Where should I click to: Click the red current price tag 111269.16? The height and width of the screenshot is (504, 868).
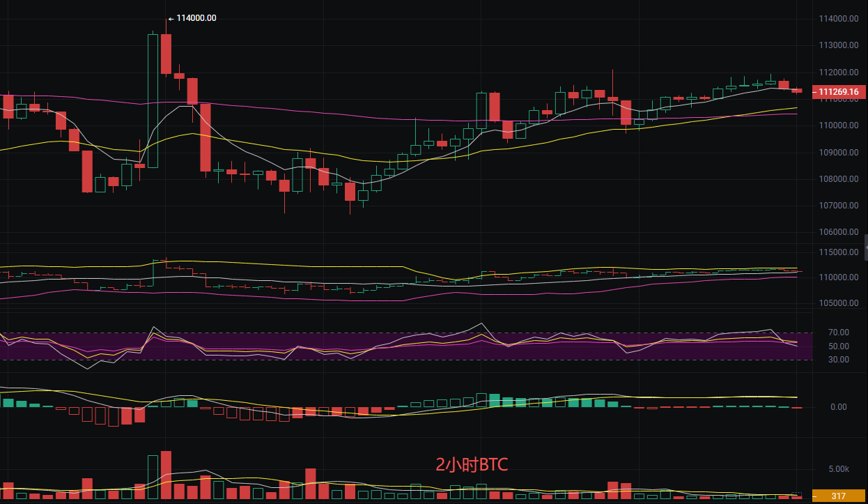click(x=838, y=91)
